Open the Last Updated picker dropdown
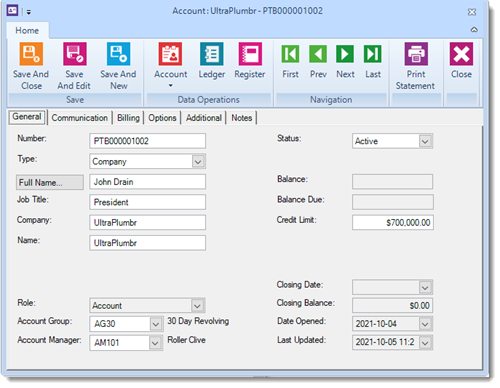The image size is (500, 388). pos(425,342)
